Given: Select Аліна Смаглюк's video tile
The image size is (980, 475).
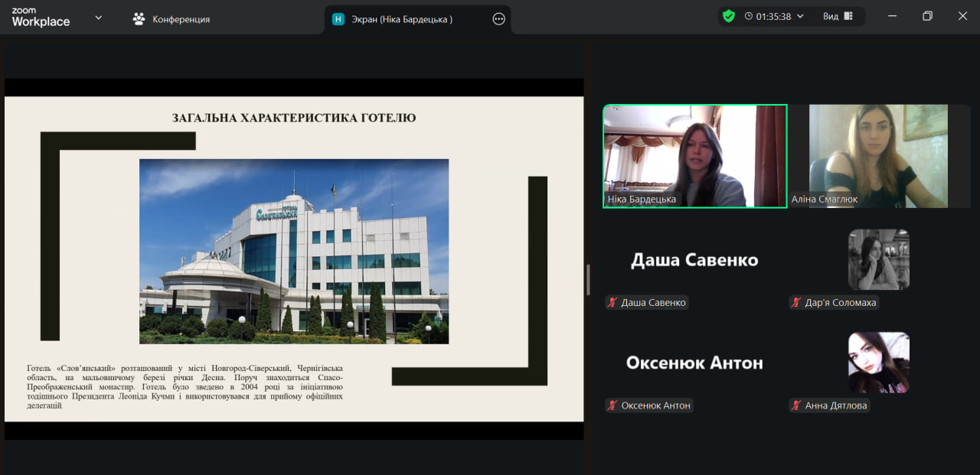Looking at the screenshot, I should tap(878, 155).
